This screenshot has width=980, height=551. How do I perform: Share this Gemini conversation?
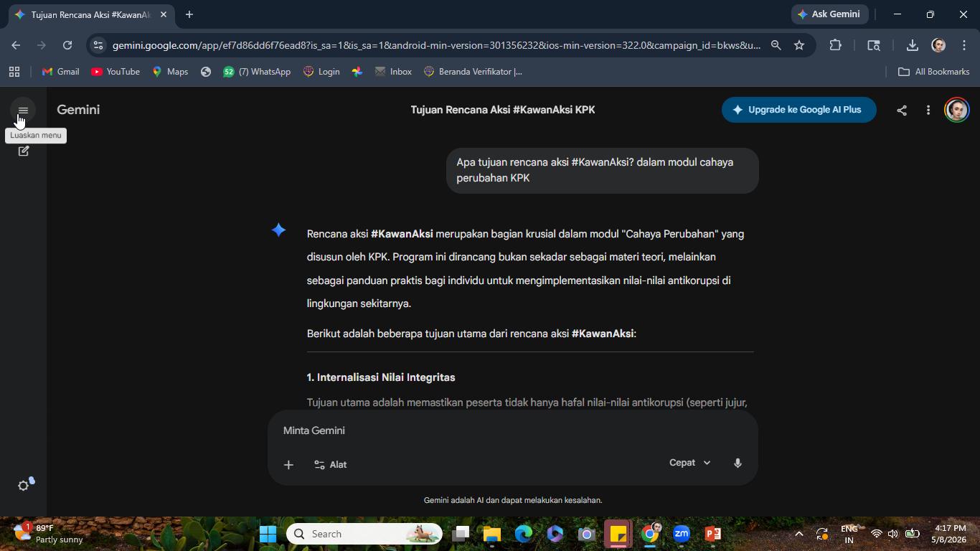coord(902,110)
